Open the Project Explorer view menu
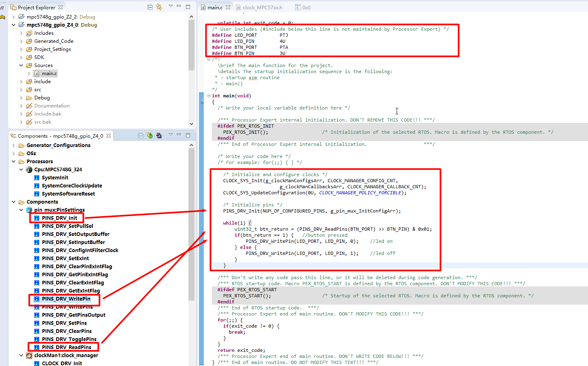Viewport: 588px width, 366px height. coord(171,6)
